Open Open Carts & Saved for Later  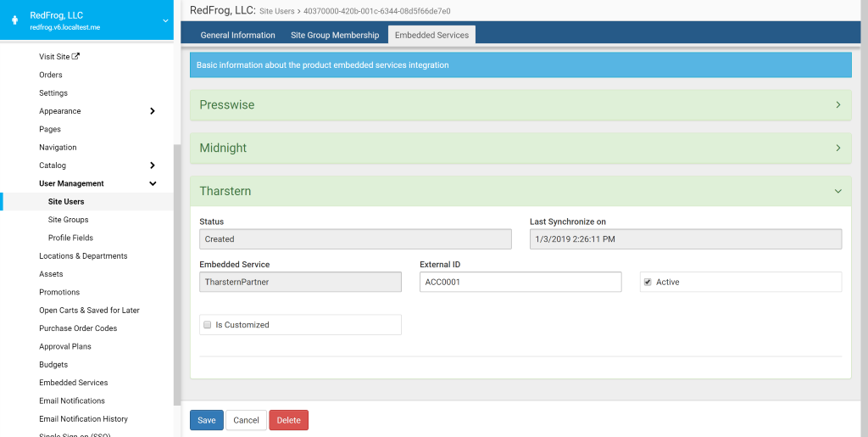coord(87,311)
